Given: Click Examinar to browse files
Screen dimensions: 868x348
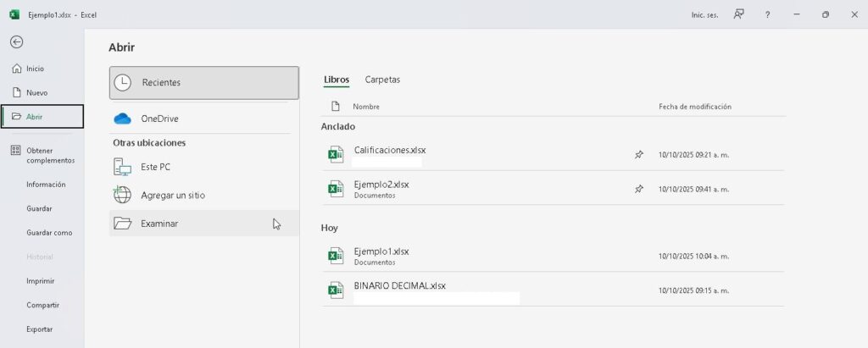Looking at the screenshot, I should 203,224.
